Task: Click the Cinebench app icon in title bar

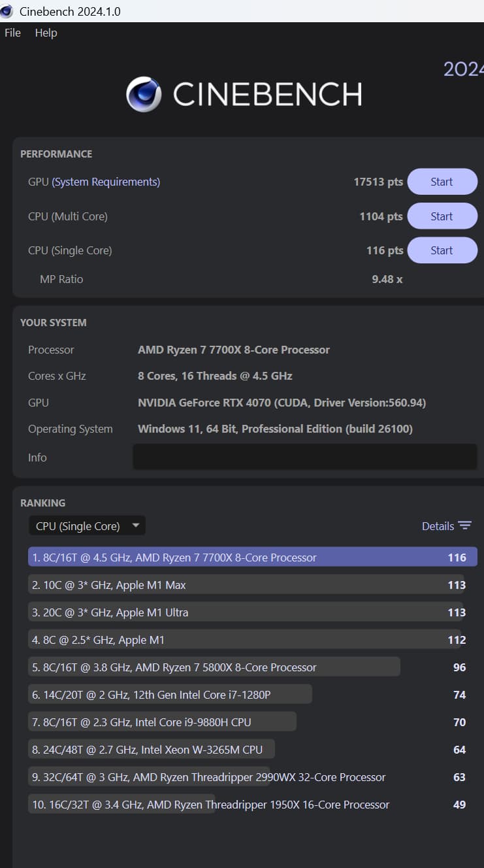Action: click(x=7, y=11)
